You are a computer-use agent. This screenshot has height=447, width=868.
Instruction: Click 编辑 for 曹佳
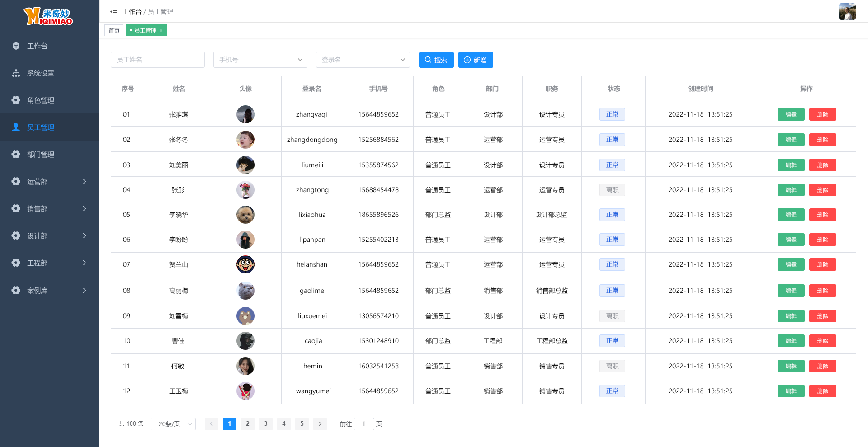[791, 341]
